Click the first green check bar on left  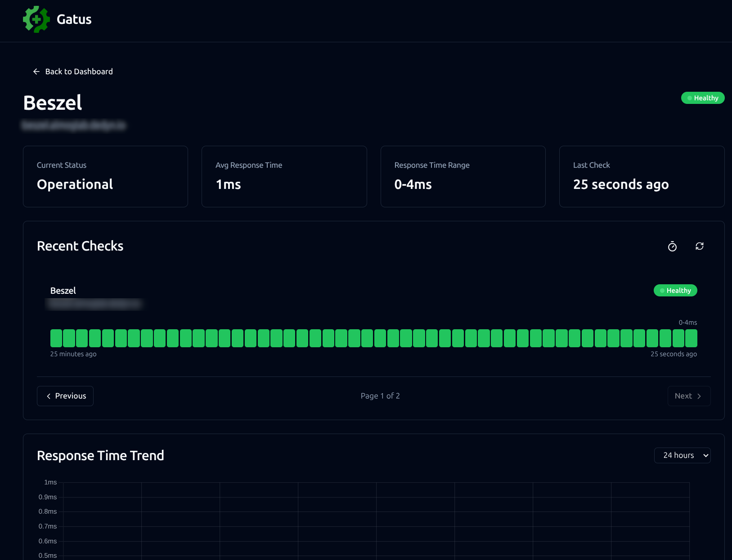point(56,338)
